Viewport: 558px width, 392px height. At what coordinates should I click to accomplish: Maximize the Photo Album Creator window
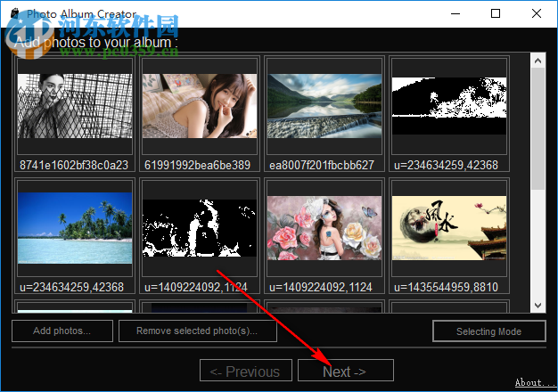[x=496, y=14]
